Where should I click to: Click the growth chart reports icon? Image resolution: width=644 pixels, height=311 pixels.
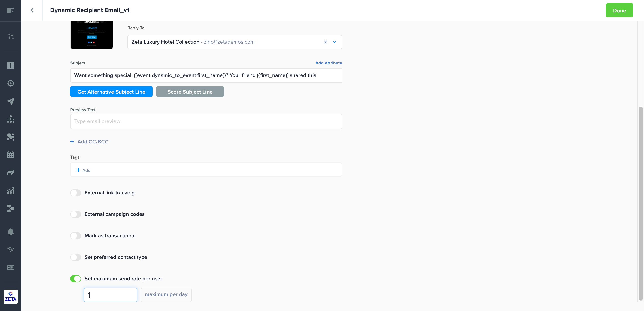[11, 191]
